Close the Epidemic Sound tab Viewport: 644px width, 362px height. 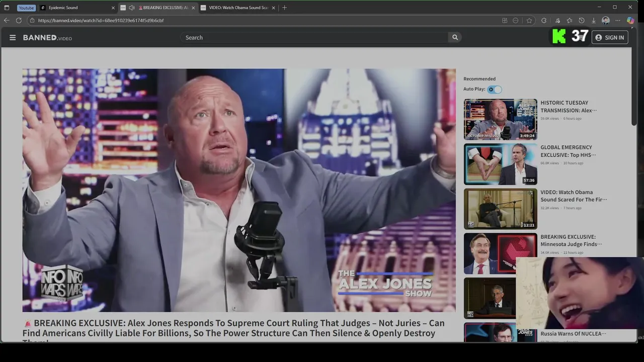(x=113, y=8)
